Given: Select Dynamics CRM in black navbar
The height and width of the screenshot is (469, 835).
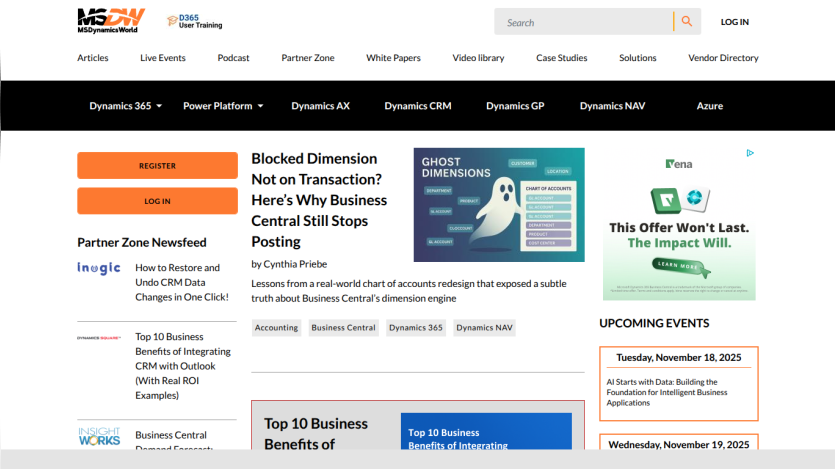Looking at the screenshot, I should click(x=418, y=106).
